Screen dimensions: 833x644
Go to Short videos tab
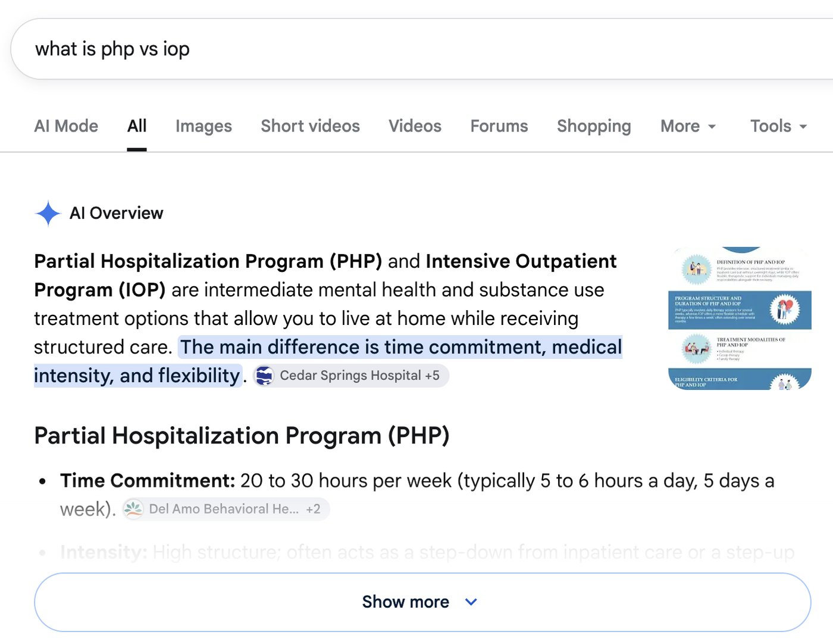click(x=310, y=126)
